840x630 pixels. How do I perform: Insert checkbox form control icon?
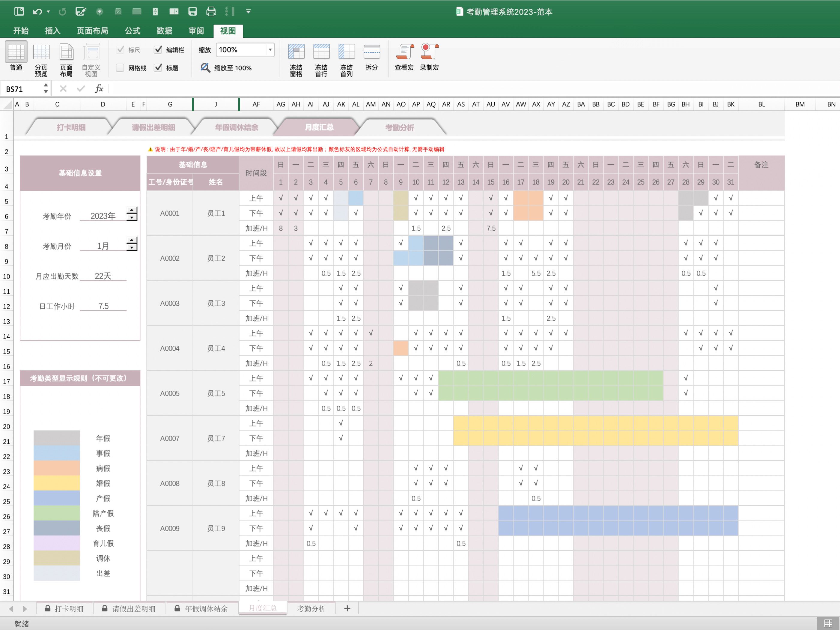coord(118,11)
